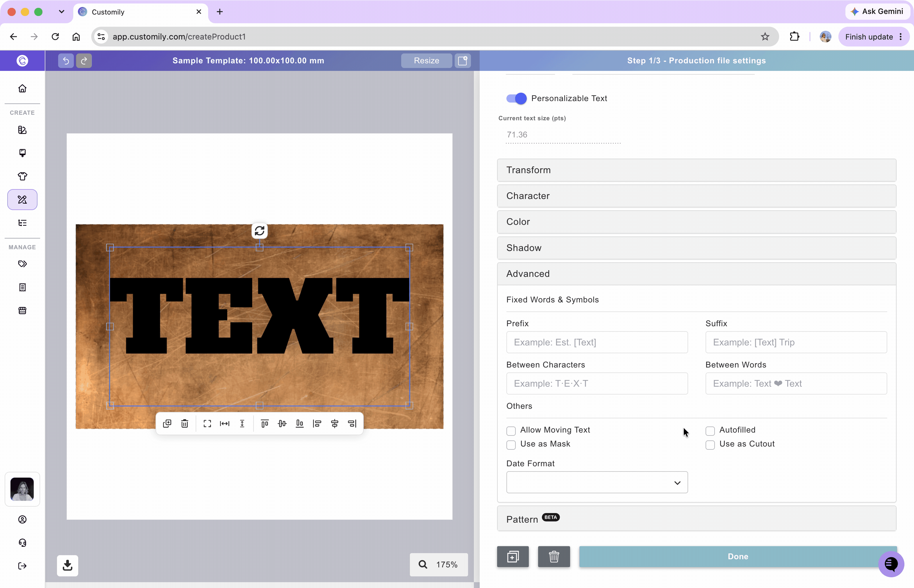Align element to horizontal center

[335, 424]
